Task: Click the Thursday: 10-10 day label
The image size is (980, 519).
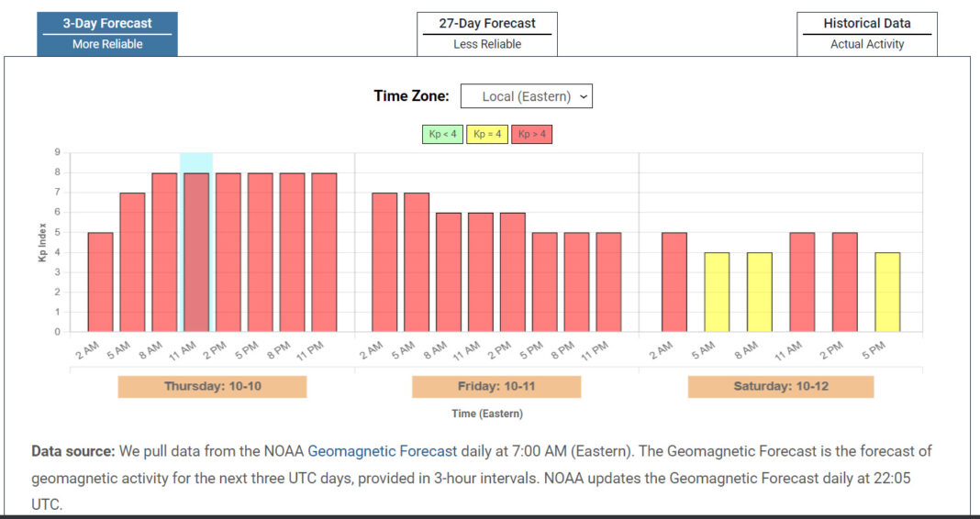Action: tap(212, 386)
